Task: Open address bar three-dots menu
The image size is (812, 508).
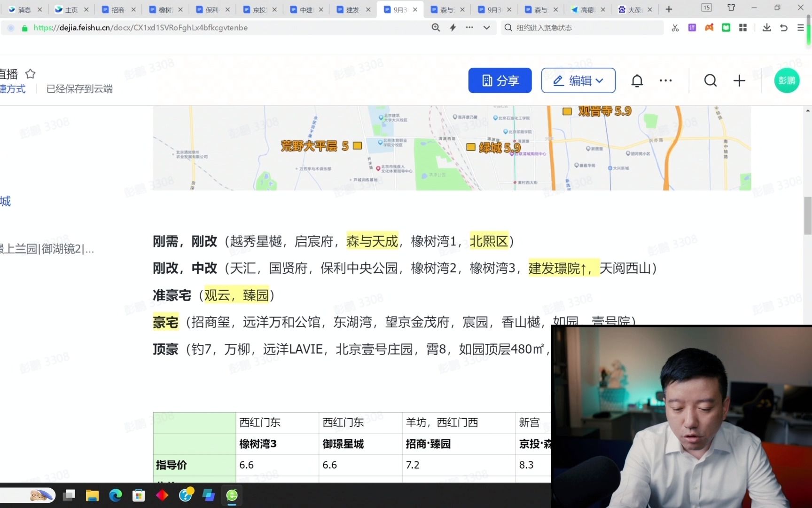Action: pos(469,28)
